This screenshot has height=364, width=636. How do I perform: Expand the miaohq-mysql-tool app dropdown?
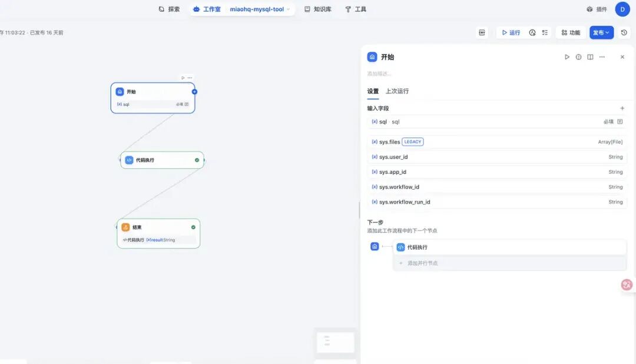(x=260, y=9)
